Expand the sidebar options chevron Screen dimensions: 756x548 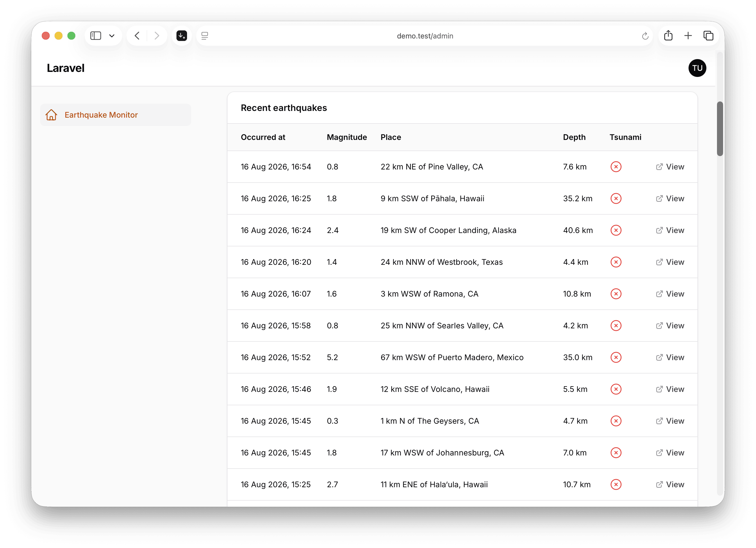[112, 36]
